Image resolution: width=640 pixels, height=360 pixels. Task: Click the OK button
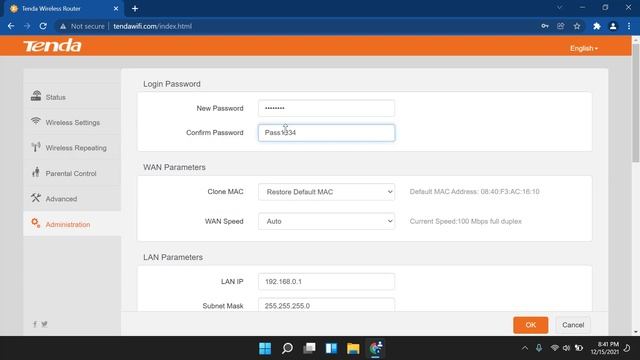click(531, 325)
